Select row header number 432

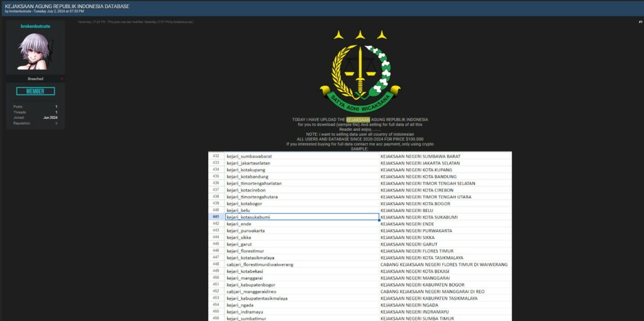(x=216, y=155)
